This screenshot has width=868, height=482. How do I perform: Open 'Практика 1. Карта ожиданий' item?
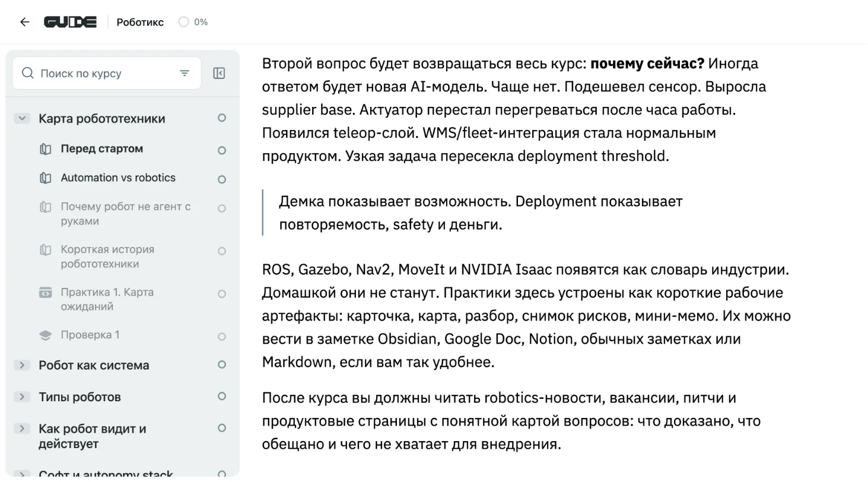point(107,299)
